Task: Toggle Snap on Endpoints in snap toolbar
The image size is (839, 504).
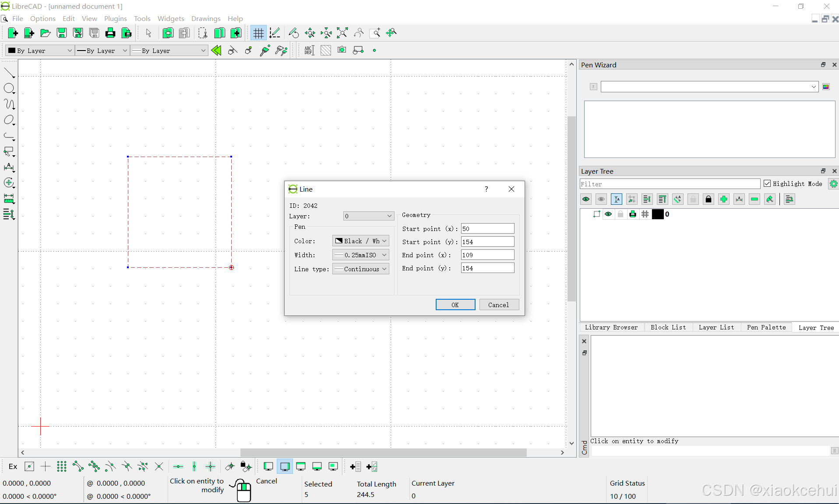Action: pyautogui.click(x=78, y=467)
